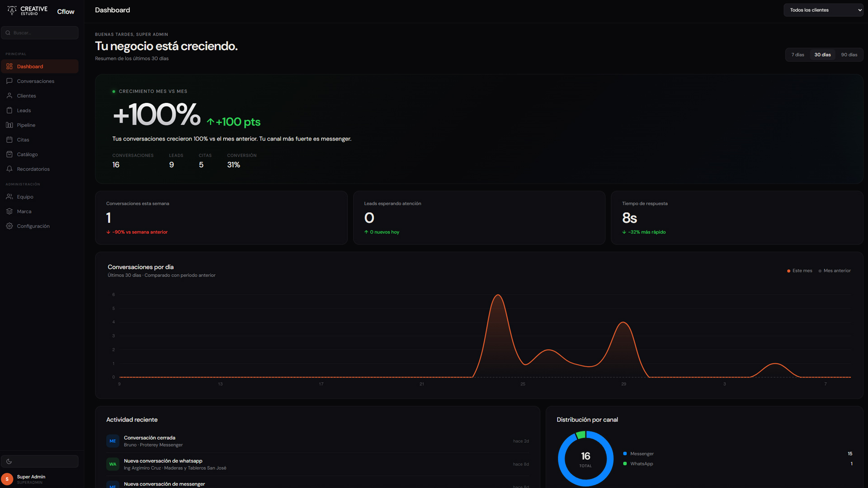868x488 pixels.
Task: Click the Conversaciones esta semana card
Action: point(221,218)
